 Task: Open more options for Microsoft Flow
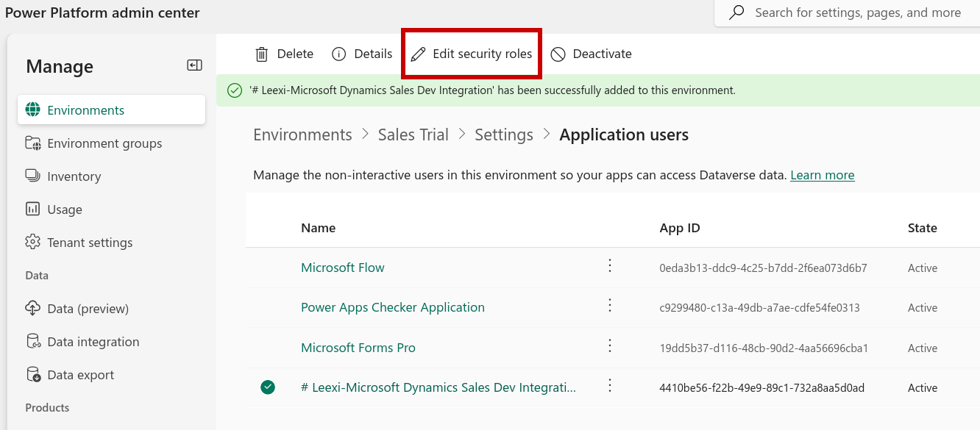click(609, 266)
